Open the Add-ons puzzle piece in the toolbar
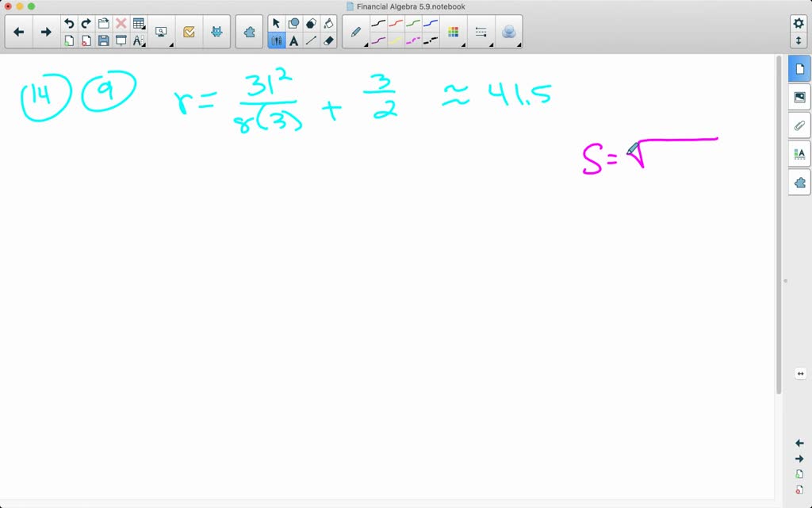Viewport: 812px width, 508px height. (249, 32)
